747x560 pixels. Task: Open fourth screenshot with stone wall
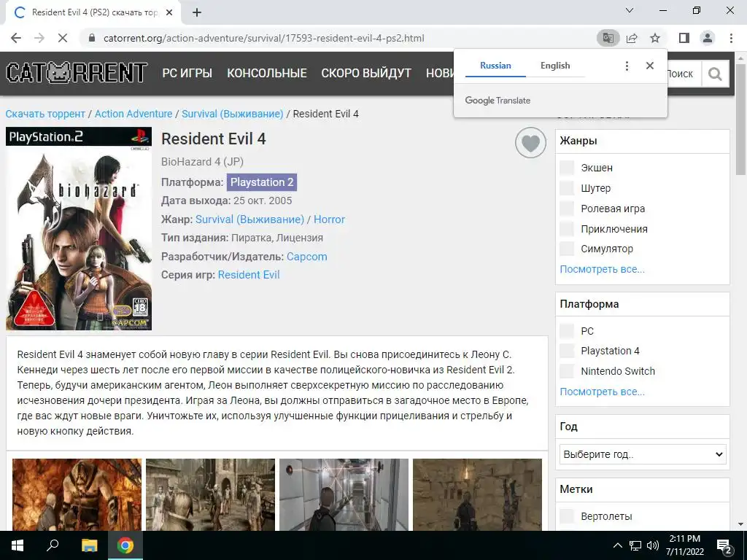(x=477, y=494)
